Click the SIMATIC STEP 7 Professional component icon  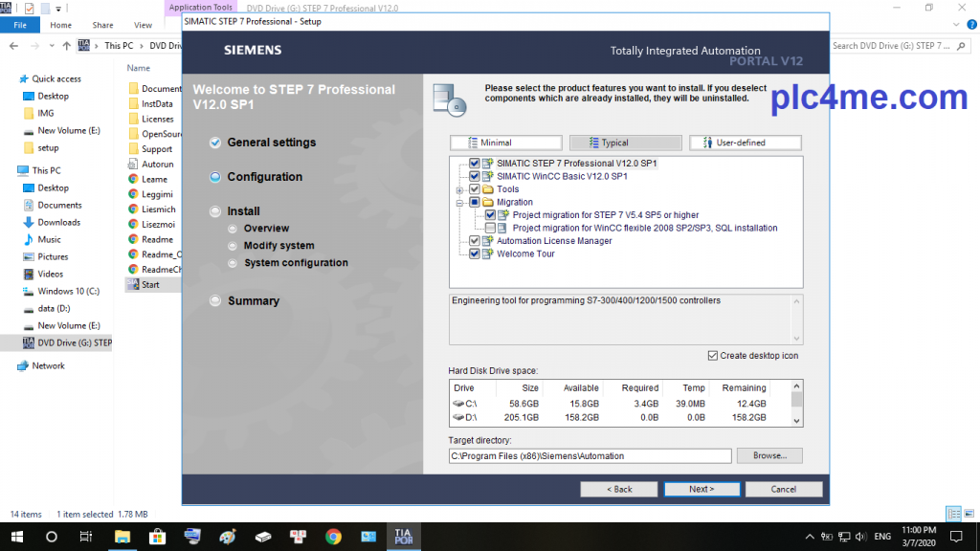click(x=487, y=164)
